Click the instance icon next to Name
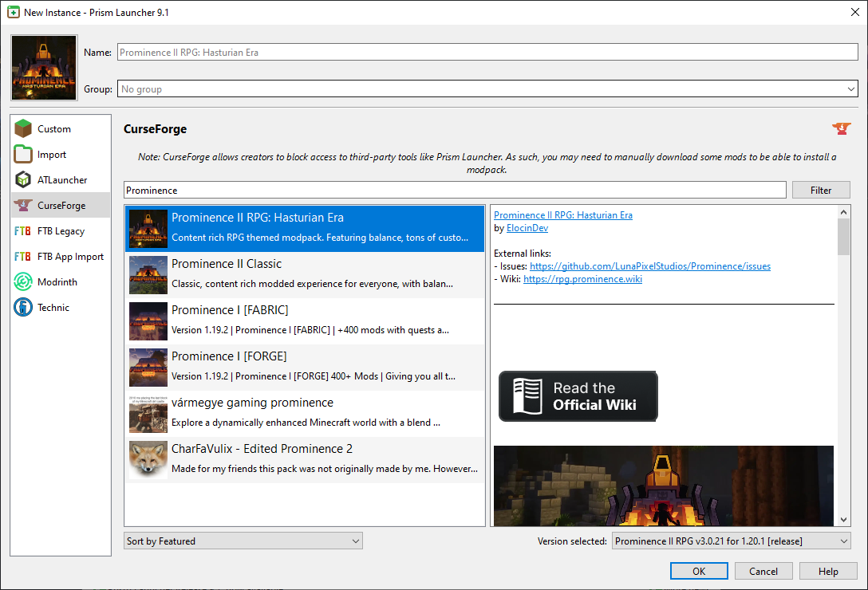The width and height of the screenshot is (868, 590). coord(44,68)
